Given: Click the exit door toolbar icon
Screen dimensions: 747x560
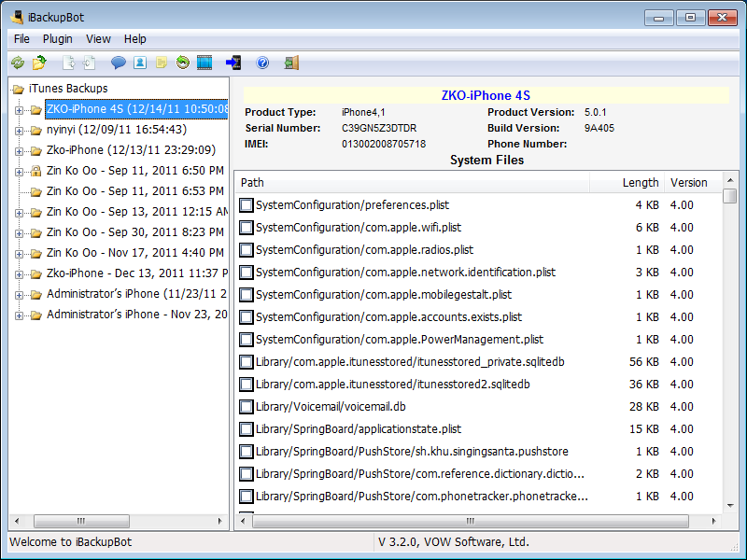Looking at the screenshot, I should (x=291, y=63).
